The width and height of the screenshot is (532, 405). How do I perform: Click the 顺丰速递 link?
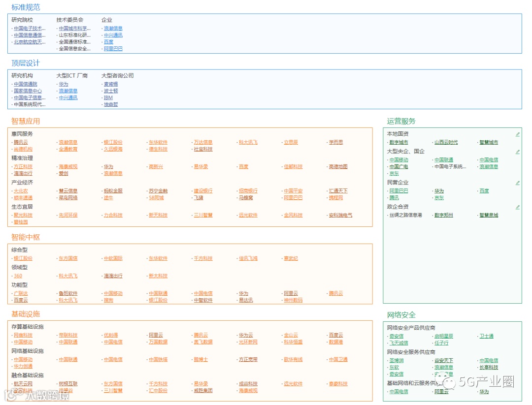(23, 198)
